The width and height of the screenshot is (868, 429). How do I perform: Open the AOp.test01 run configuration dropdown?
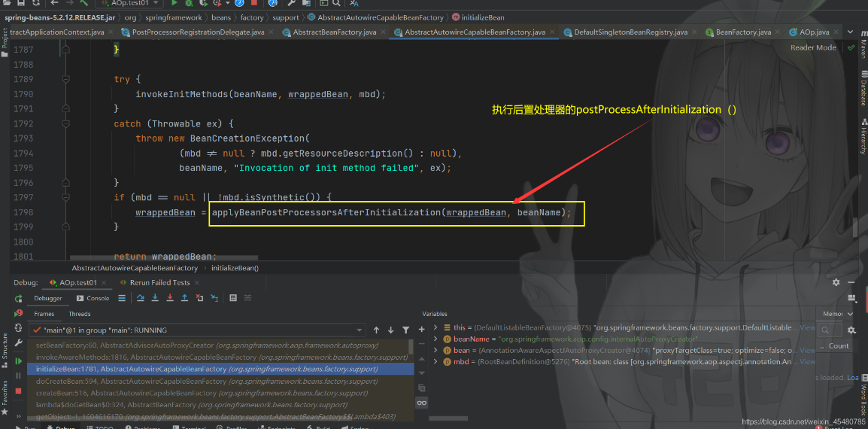pyautogui.click(x=131, y=3)
